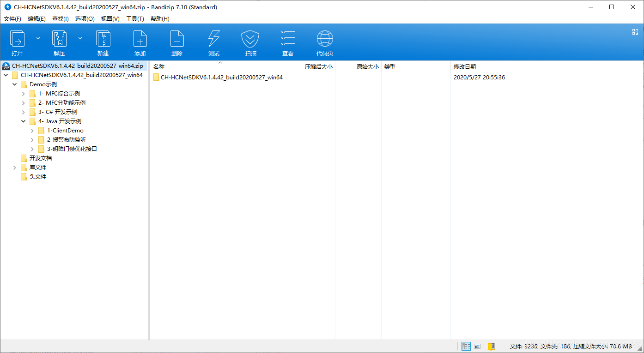Click the 开发文档 folder icon
The height and width of the screenshot is (353, 644).
[24, 158]
